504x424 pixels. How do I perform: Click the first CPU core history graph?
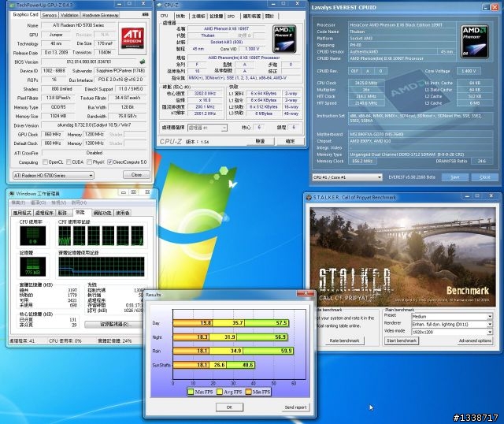click(x=65, y=236)
